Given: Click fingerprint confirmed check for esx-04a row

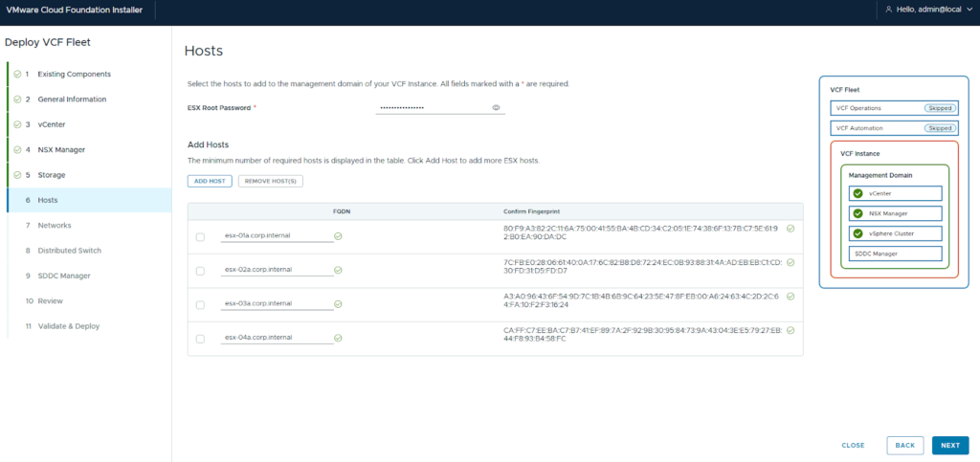Looking at the screenshot, I should tap(790, 330).
